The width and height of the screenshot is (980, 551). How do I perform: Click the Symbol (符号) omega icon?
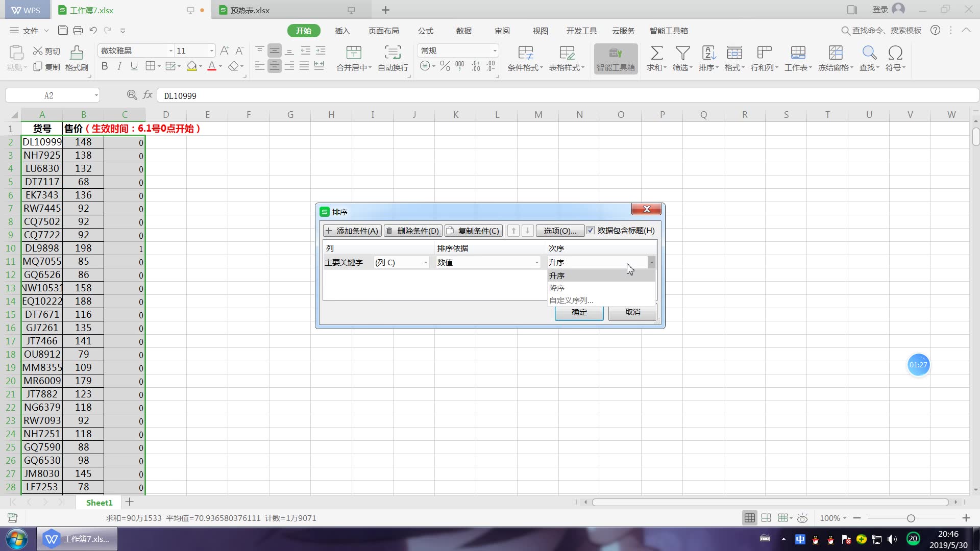895,53
